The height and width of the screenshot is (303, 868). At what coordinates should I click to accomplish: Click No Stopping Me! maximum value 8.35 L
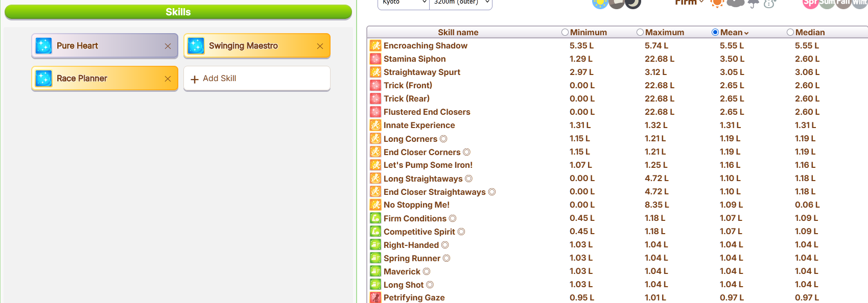point(656,205)
